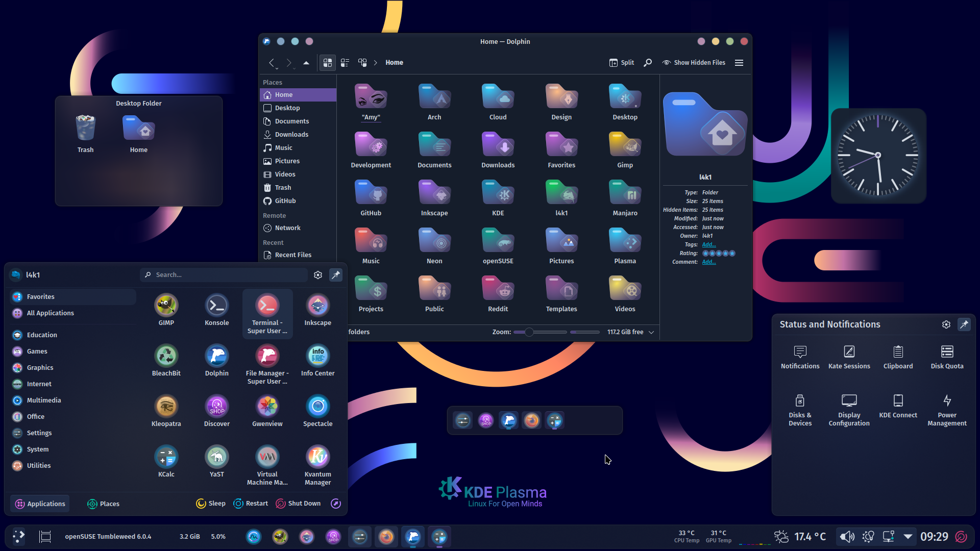Image resolution: width=980 pixels, height=551 pixels.
Task: Switch Dolphin to icons view mode
Action: (x=328, y=63)
